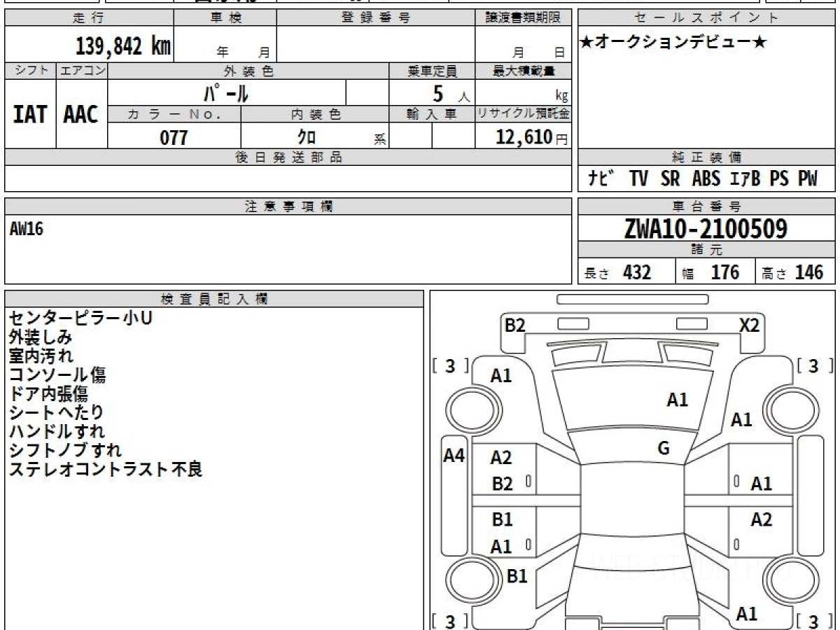The height and width of the screenshot is (630, 840).
Task: Click the 139,842 km mileage value
Action: pyautogui.click(x=123, y=46)
